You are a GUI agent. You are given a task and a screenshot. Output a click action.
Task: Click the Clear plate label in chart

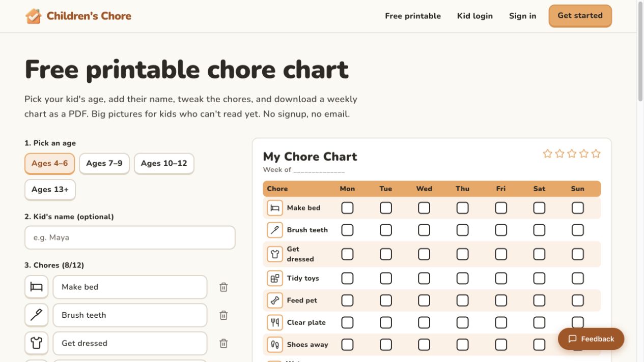coord(306,322)
